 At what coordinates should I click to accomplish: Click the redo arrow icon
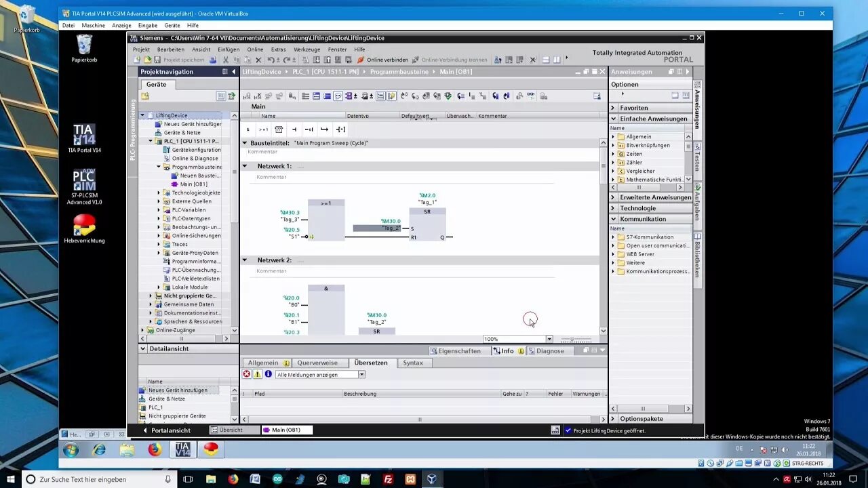[x=288, y=60]
